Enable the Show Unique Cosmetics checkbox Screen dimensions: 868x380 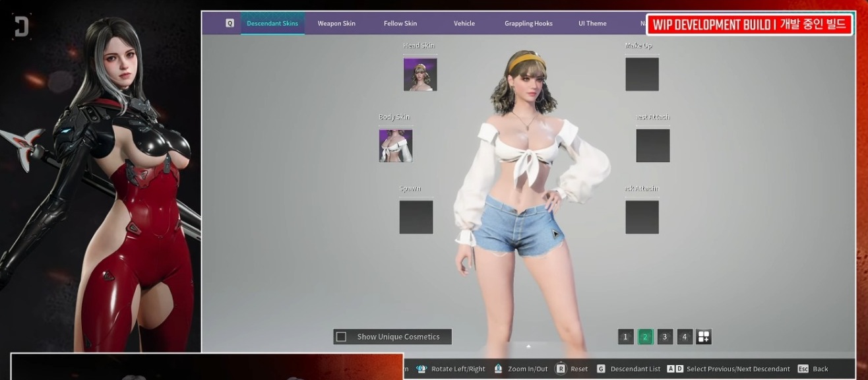pyautogui.click(x=341, y=337)
